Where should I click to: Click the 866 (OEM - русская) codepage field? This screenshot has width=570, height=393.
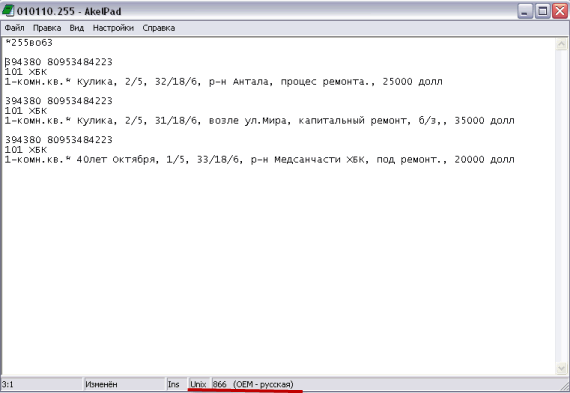click(253, 384)
